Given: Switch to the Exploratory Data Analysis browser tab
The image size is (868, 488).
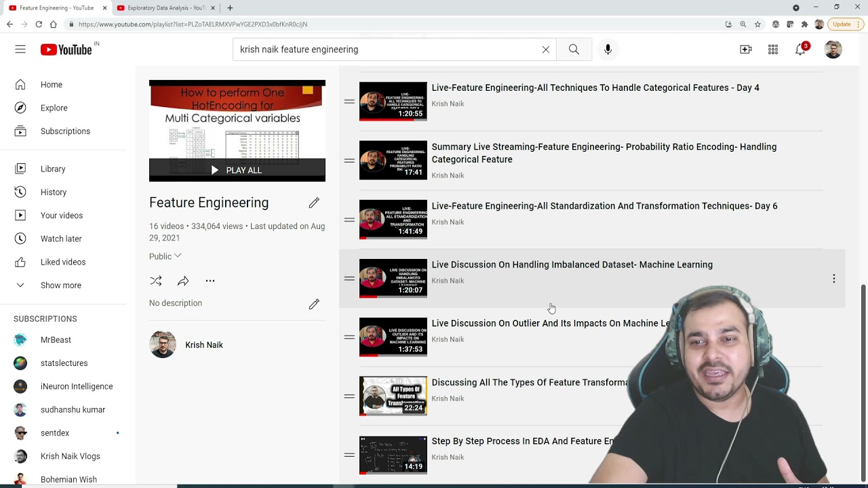Looking at the screenshot, I should tap(166, 7).
